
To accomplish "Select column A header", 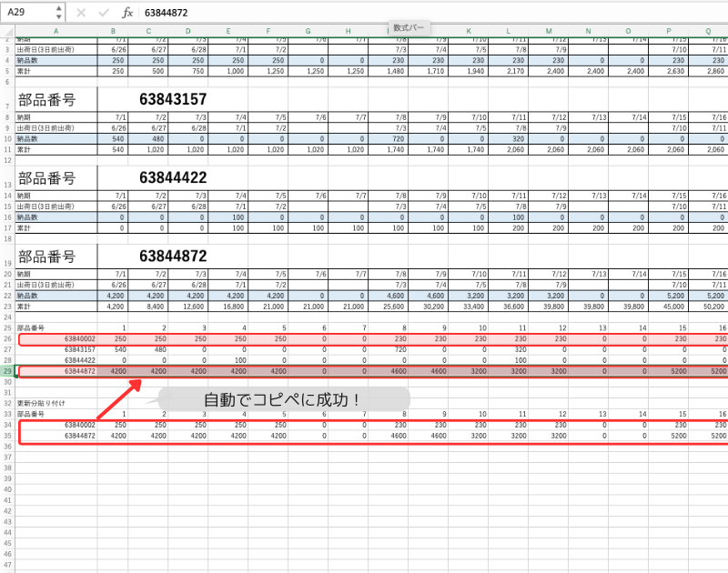I will pyautogui.click(x=56, y=32).
